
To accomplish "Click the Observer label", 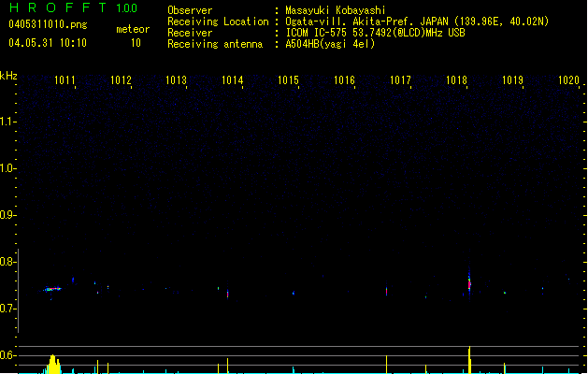I will [x=190, y=10].
